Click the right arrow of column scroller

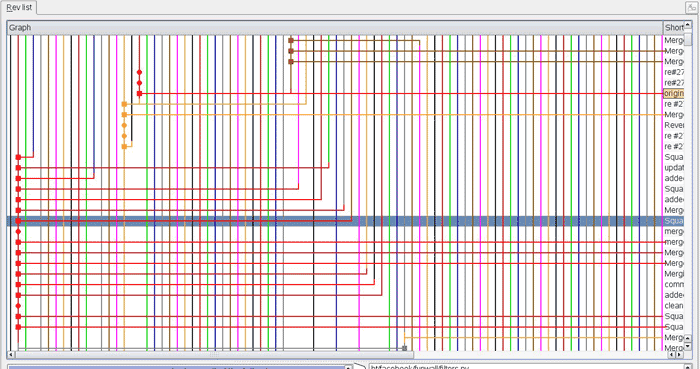coord(680,355)
